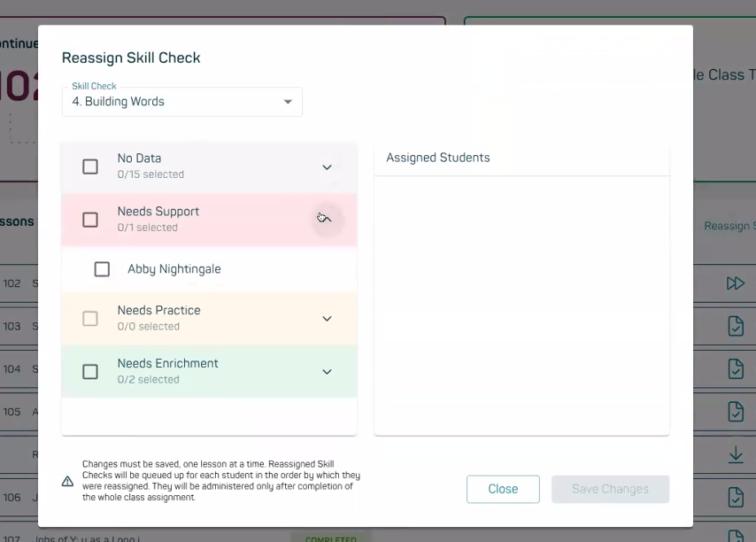Viewport: 756px width, 542px height.
Task: Open the skill check document icon for lesson 103
Action: pos(736,326)
